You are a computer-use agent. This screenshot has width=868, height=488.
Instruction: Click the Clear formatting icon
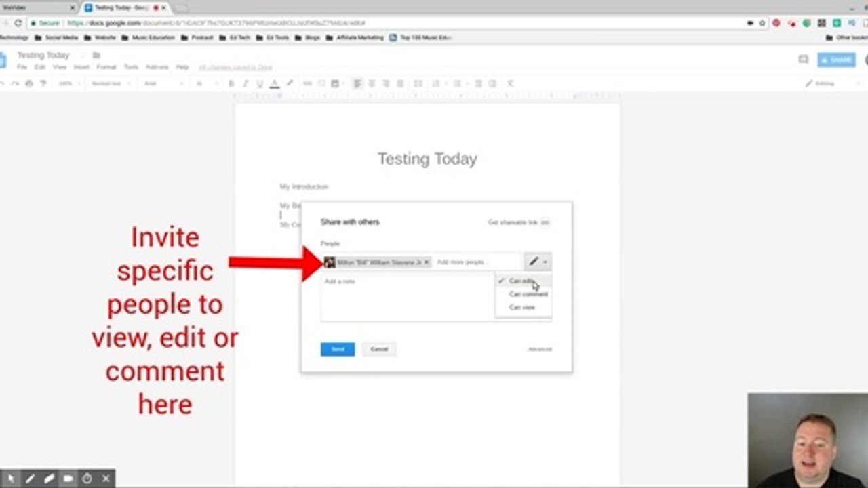(510, 83)
